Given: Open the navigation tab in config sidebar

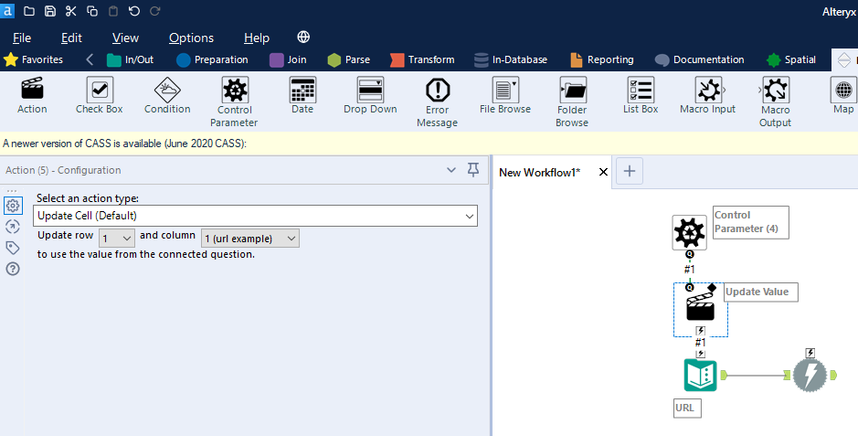Looking at the screenshot, I should point(13,226).
